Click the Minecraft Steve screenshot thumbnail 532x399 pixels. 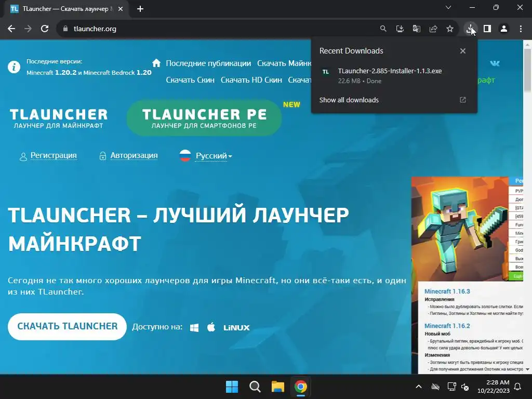[460, 229]
